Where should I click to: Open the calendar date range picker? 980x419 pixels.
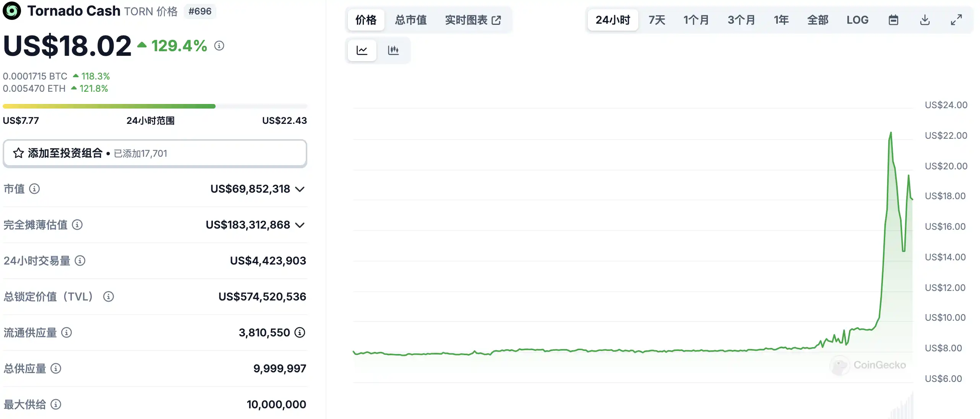click(x=893, y=20)
